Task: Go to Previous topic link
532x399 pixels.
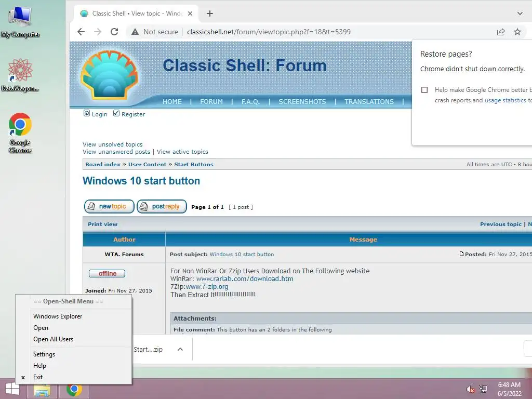Action: click(501, 224)
